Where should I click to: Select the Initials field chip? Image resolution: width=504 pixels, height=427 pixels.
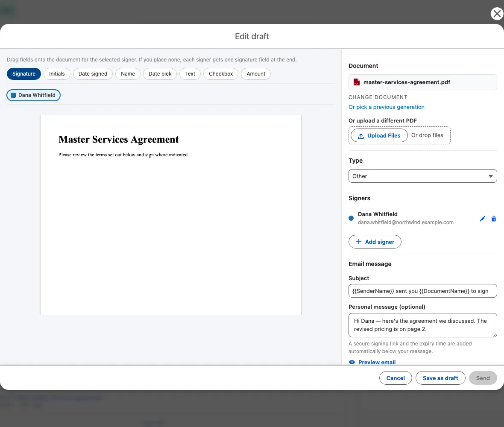click(57, 74)
